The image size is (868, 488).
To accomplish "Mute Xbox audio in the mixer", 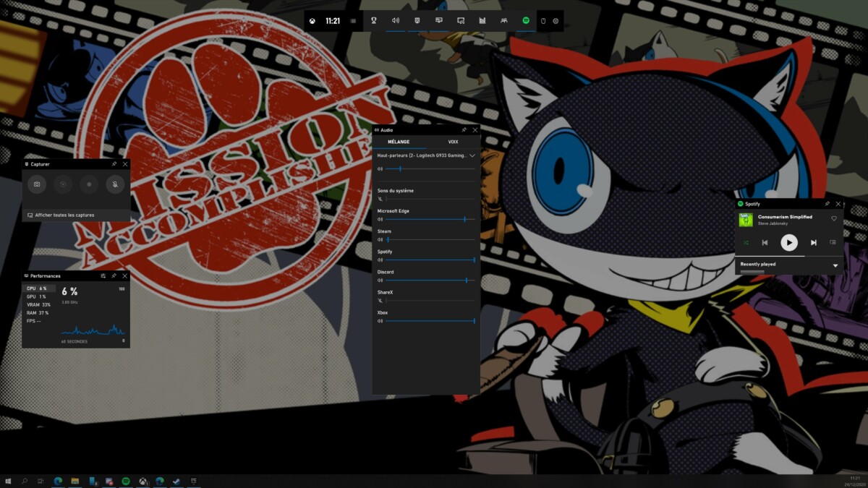I will [x=380, y=320].
